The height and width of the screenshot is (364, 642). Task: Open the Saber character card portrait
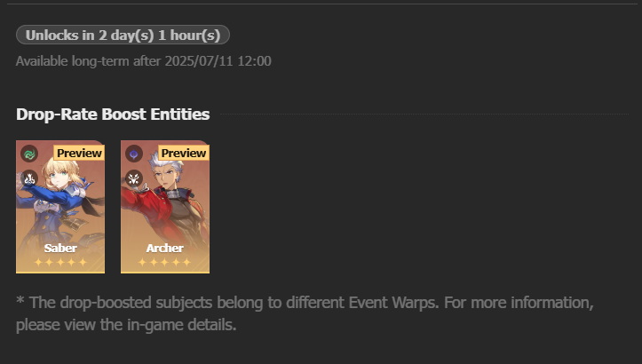(60, 207)
